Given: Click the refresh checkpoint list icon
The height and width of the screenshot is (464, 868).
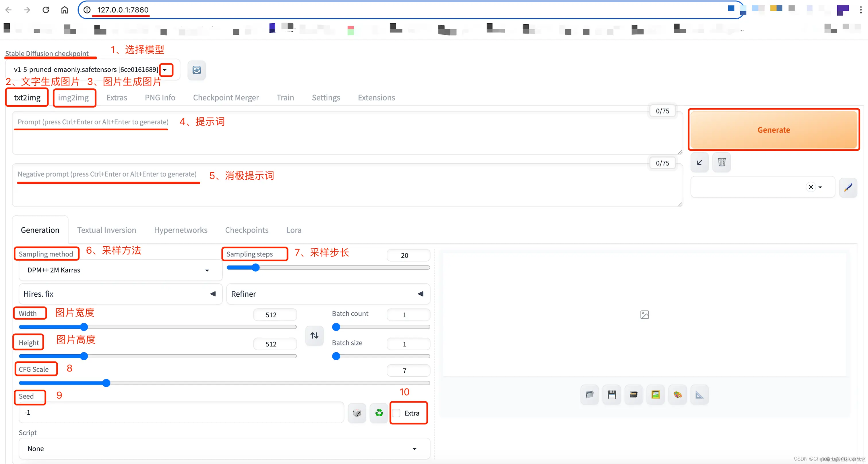Looking at the screenshot, I should pos(196,70).
